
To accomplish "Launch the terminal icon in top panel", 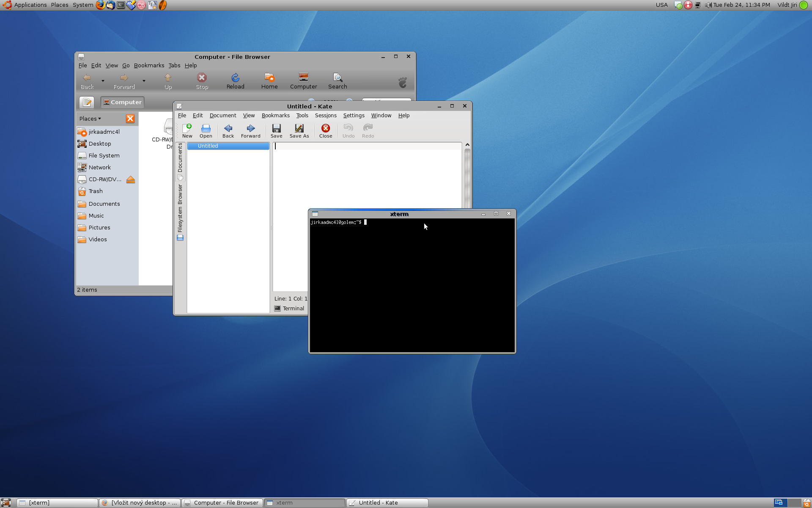I will click(x=121, y=5).
